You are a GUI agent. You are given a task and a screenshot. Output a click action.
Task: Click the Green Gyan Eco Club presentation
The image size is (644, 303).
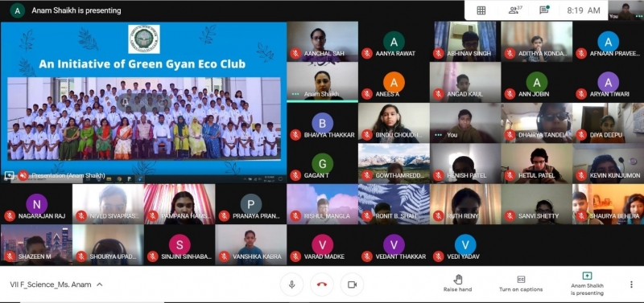click(x=143, y=98)
